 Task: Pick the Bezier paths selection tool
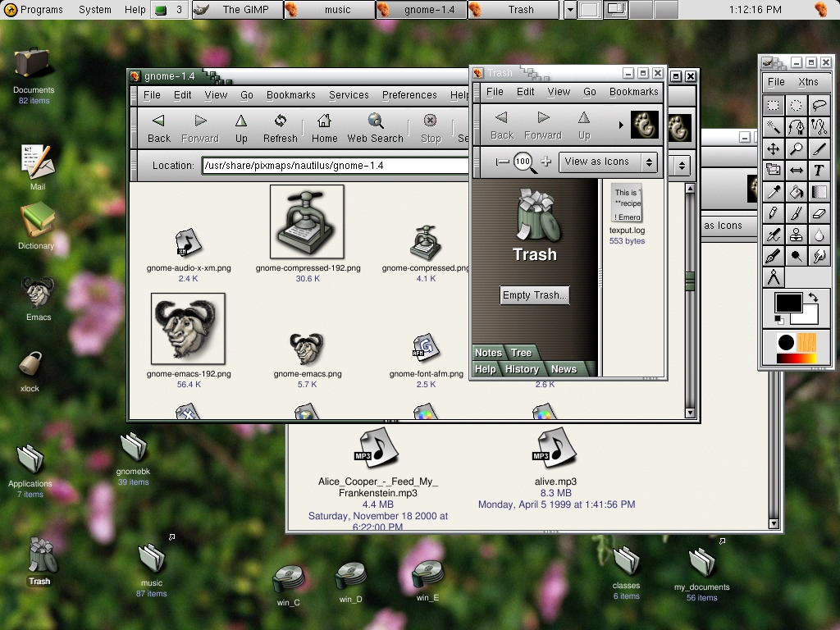tap(796, 127)
